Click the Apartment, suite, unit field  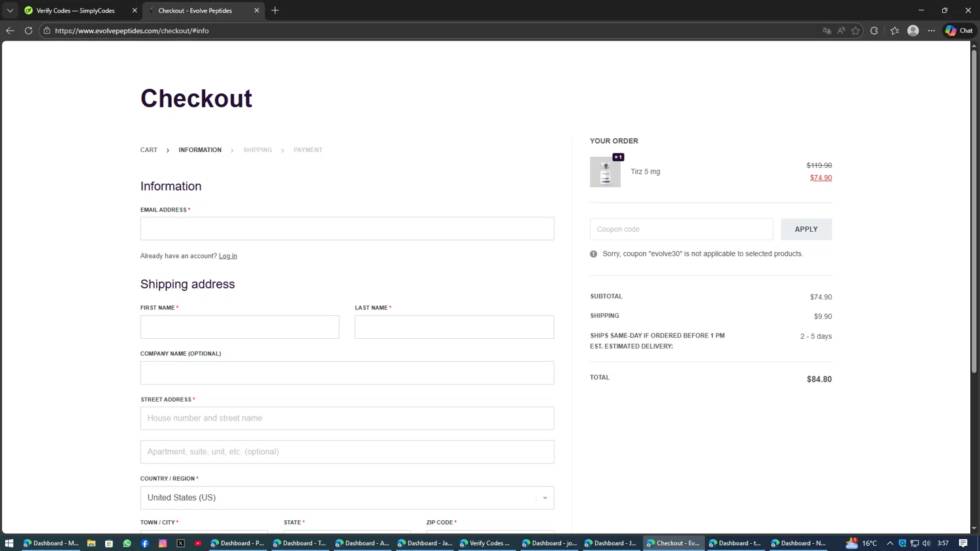point(347,452)
